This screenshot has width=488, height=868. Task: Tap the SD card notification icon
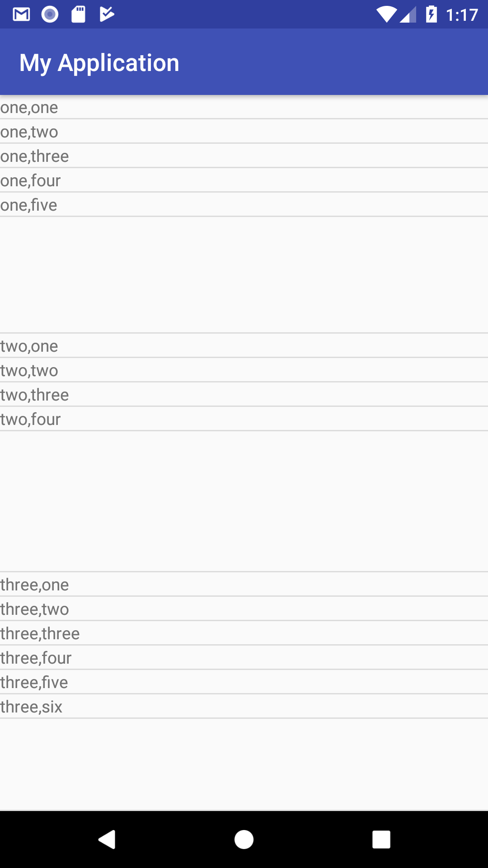click(x=78, y=14)
